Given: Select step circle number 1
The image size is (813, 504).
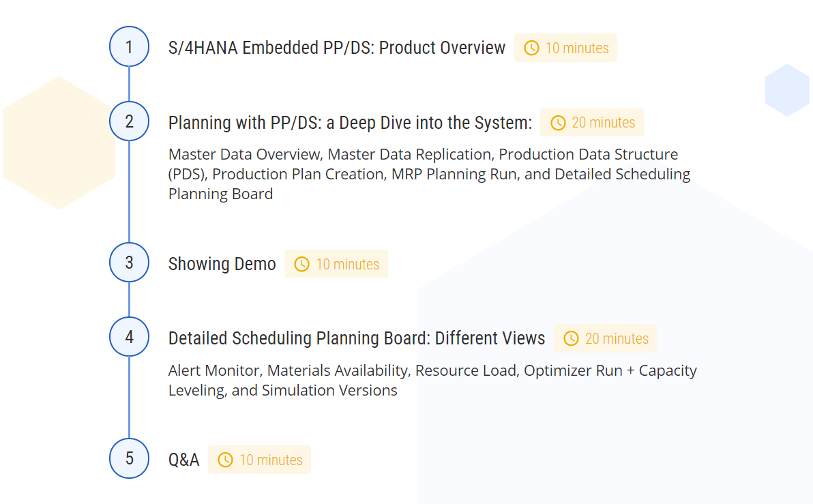Looking at the screenshot, I should tap(129, 46).
